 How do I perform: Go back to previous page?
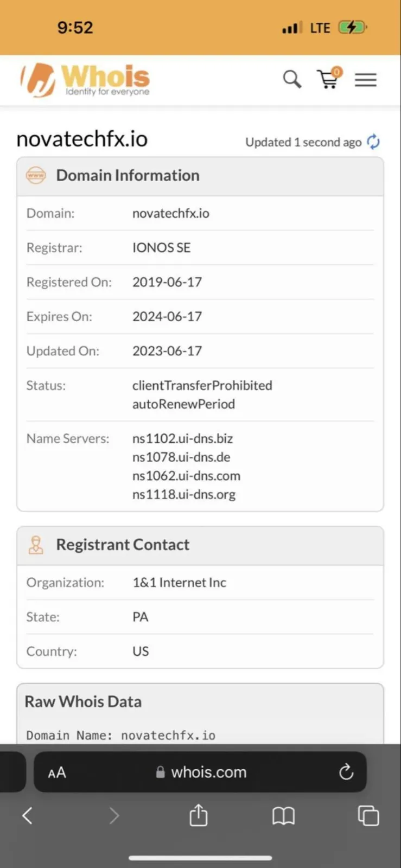point(27,815)
